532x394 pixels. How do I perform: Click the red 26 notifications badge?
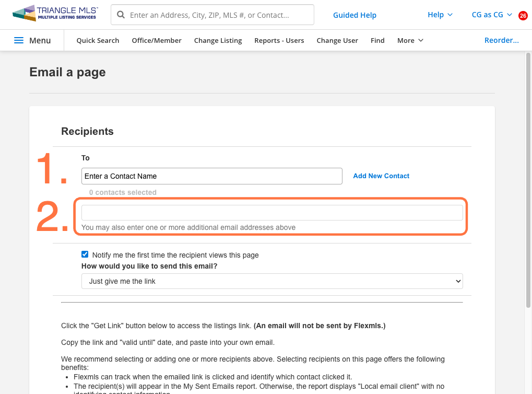pos(523,16)
